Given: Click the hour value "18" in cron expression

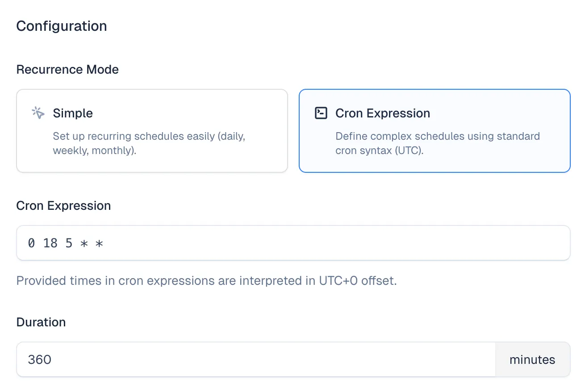Looking at the screenshot, I should click(50, 243).
